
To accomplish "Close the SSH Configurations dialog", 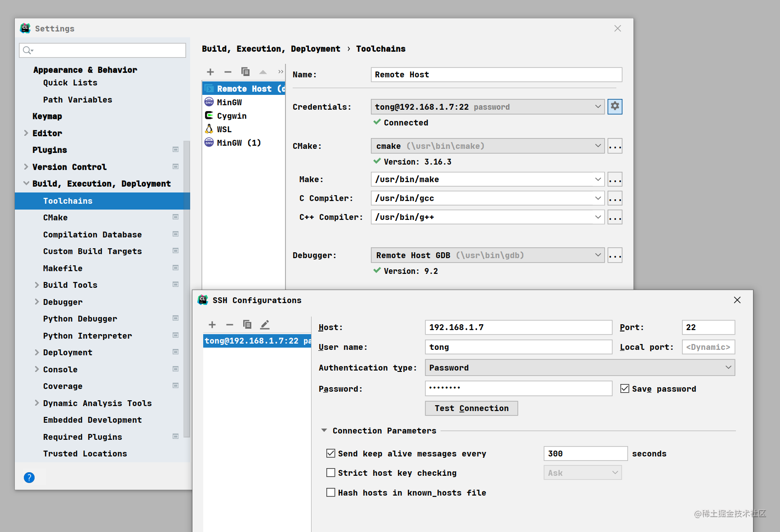I will (737, 300).
